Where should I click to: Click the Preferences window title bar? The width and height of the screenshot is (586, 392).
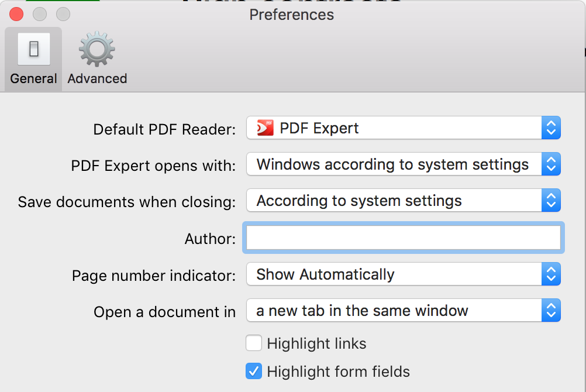click(291, 14)
